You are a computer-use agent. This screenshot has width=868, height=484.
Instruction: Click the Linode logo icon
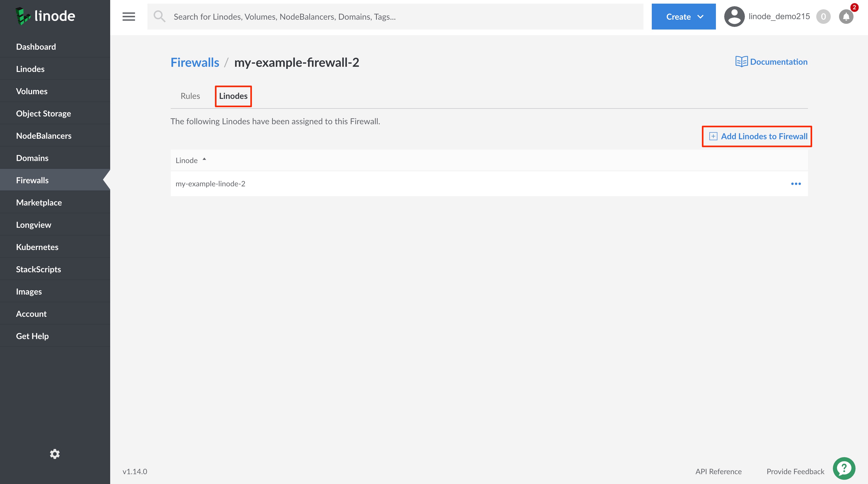point(23,16)
